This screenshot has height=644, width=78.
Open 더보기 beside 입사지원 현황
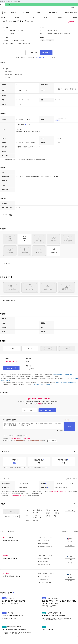(x=75, y=452)
